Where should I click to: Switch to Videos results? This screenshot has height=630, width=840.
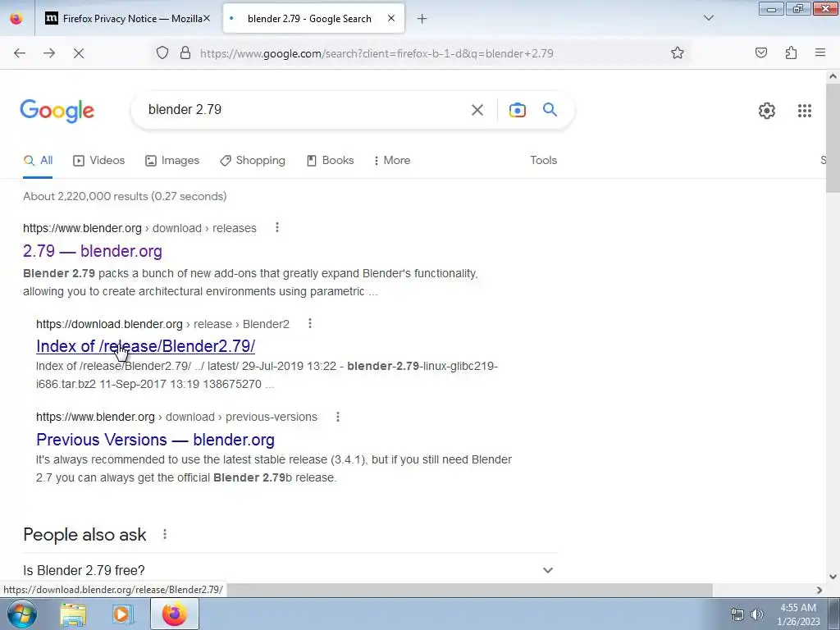(99, 160)
